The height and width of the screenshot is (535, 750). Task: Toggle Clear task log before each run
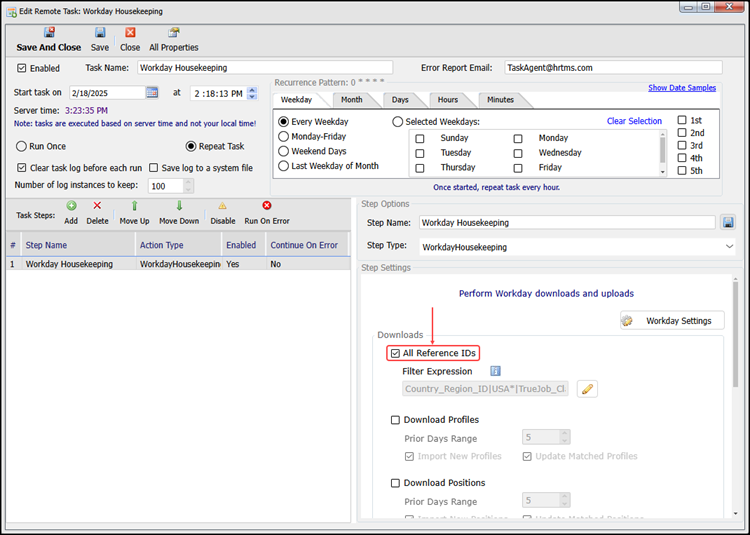tap(22, 168)
